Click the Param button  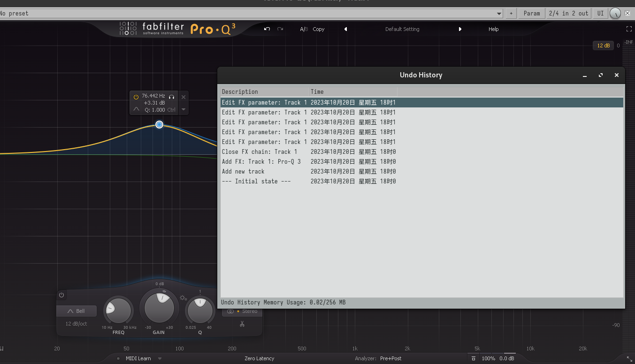point(532,14)
